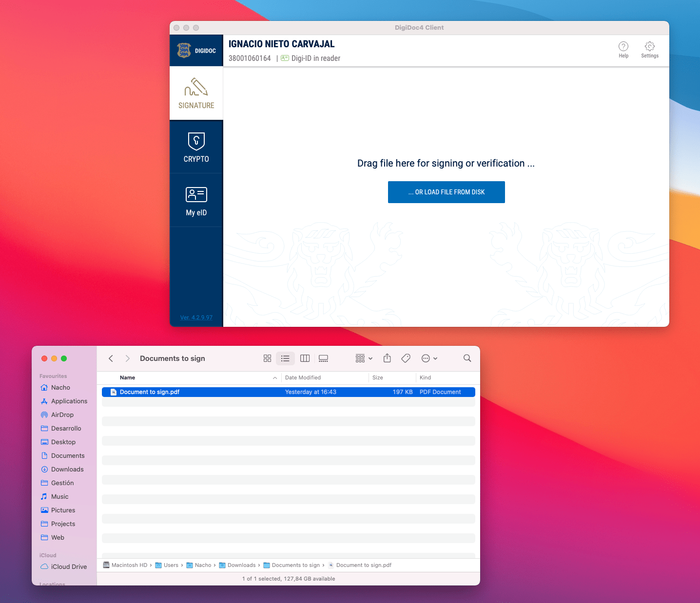The width and height of the screenshot is (700, 603).
Task: Click the DigiDoc coat of arms logo
Action: click(x=184, y=50)
